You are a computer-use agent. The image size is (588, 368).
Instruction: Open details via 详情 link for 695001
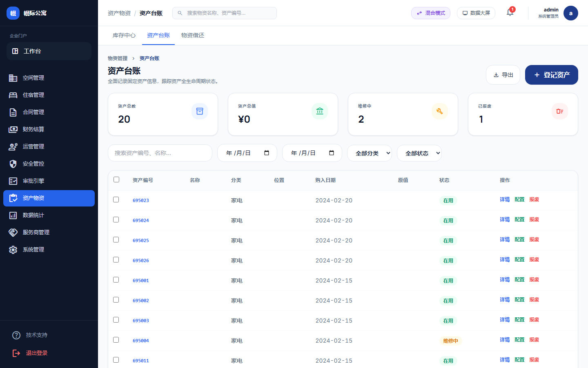tap(504, 280)
